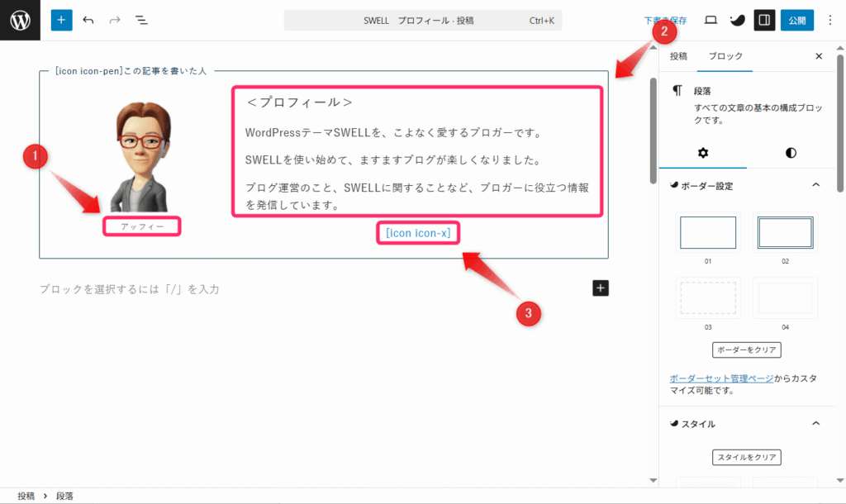
Task: Publish the post with 公開 button
Action: (x=797, y=20)
